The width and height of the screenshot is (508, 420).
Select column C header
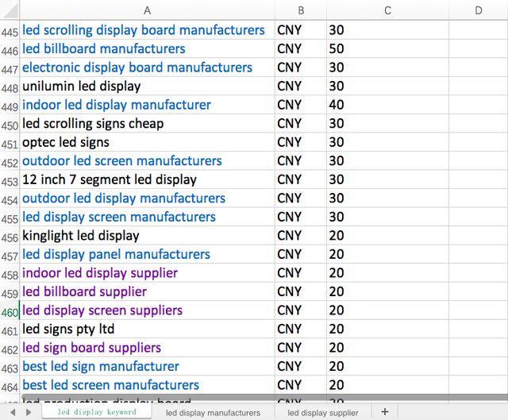388,10
